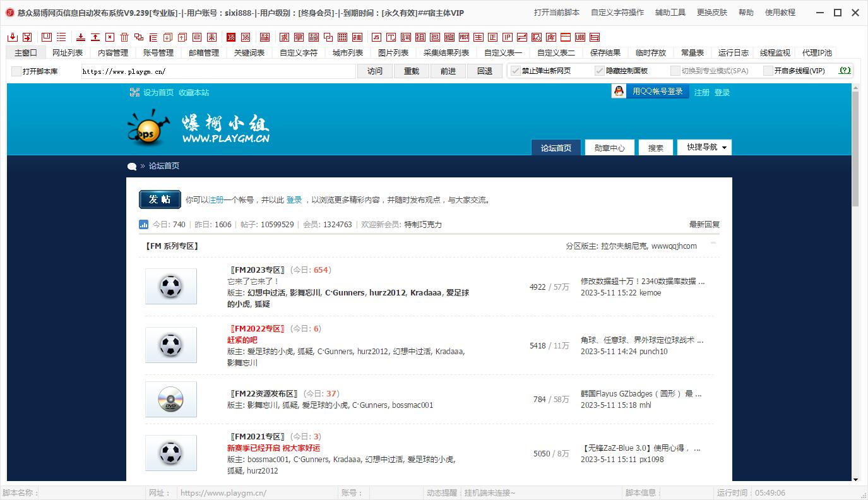The width and height of the screenshot is (868, 500).
Task: Click the QQ penguin login icon
Action: click(620, 92)
